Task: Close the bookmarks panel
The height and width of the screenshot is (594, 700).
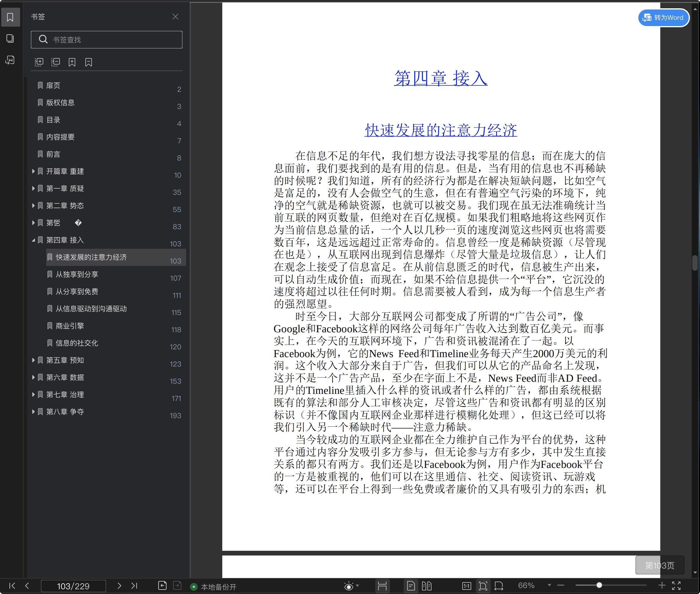Action: click(x=175, y=17)
